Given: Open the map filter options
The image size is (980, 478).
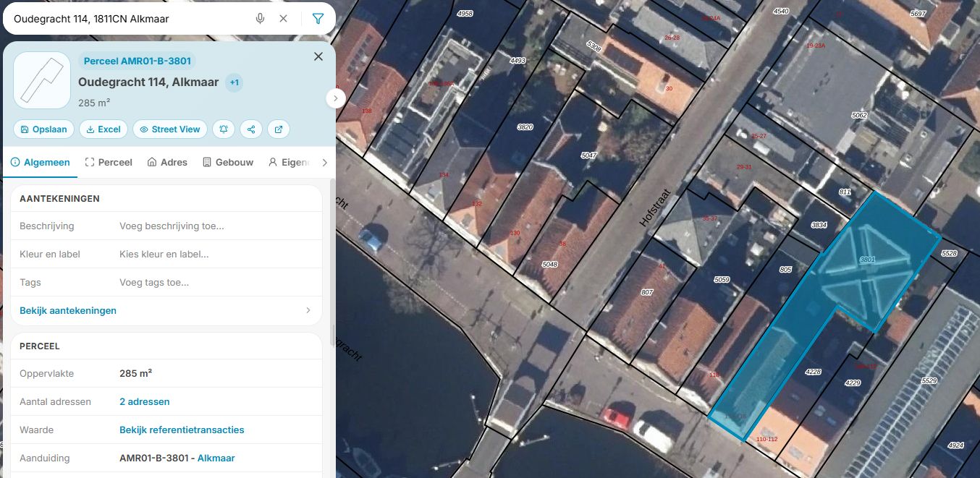Looking at the screenshot, I should click(318, 19).
